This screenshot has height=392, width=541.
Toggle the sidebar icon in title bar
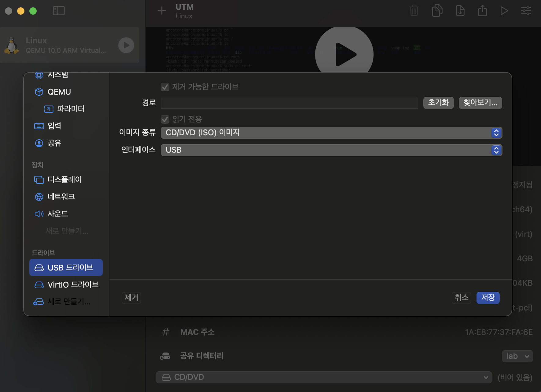click(59, 11)
